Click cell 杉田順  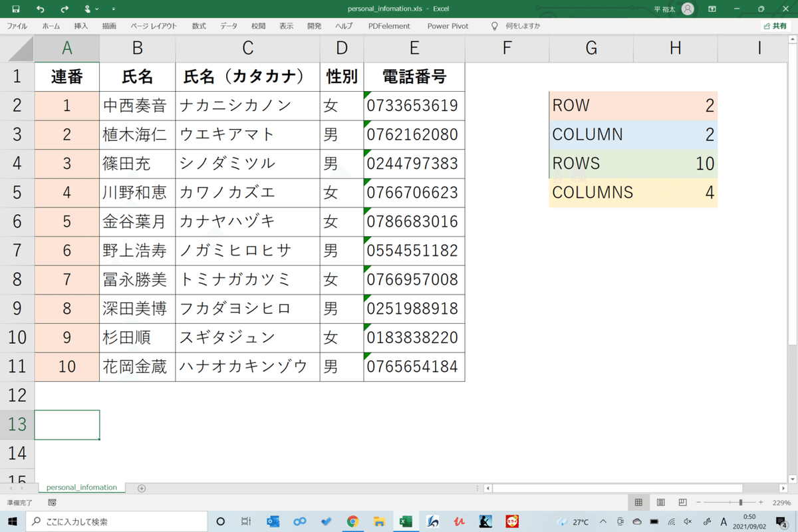[x=138, y=337]
